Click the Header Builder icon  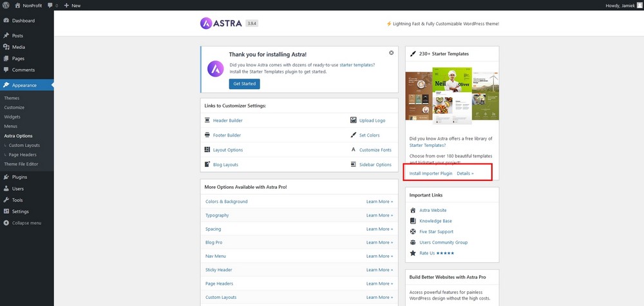[207, 120]
